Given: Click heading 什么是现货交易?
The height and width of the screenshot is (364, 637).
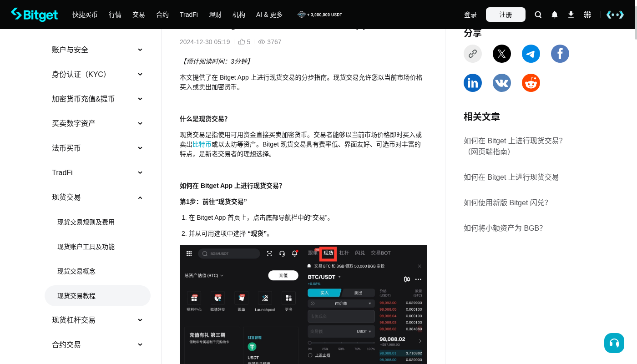Looking at the screenshot, I should 203,119.
